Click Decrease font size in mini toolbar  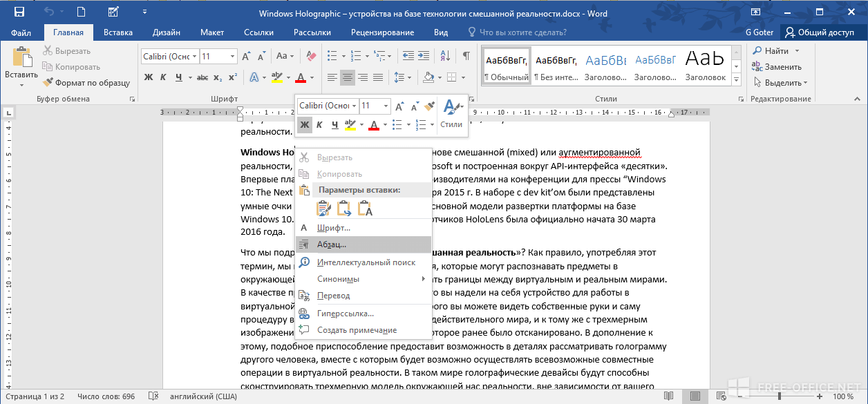pos(415,106)
